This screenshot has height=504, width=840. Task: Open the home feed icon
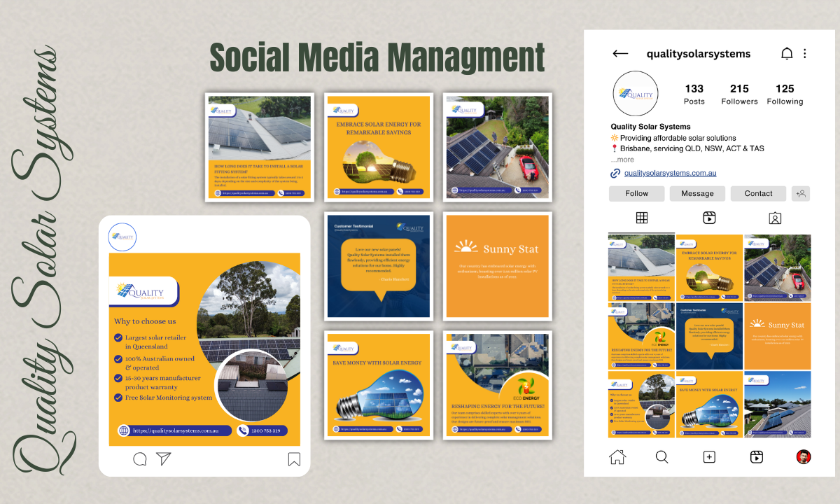click(617, 456)
